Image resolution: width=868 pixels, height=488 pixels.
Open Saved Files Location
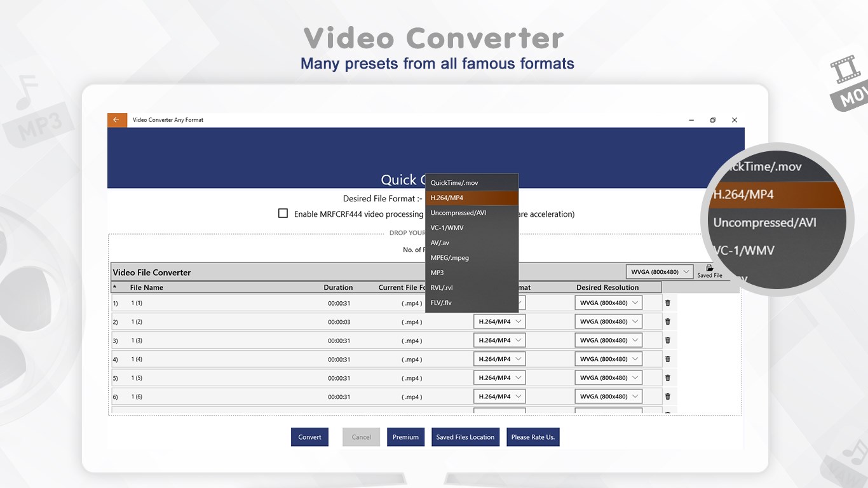pyautogui.click(x=465, y=437)
